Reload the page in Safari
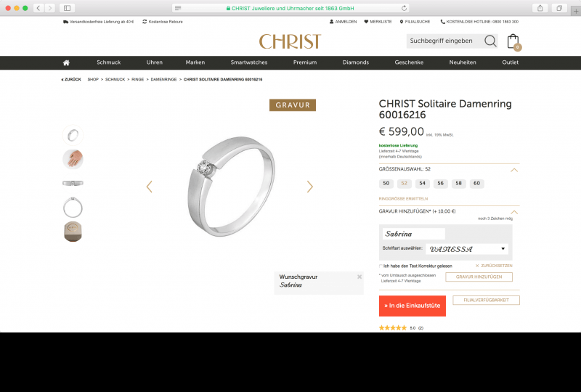This screenshot has width=581, height=392. click(x=404, y=8)
